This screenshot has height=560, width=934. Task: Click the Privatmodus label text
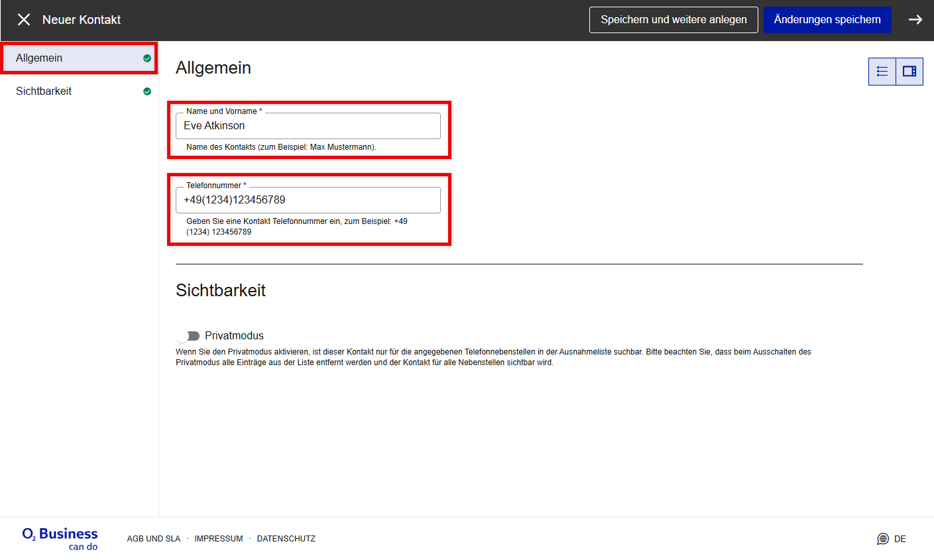click(234, 336)
